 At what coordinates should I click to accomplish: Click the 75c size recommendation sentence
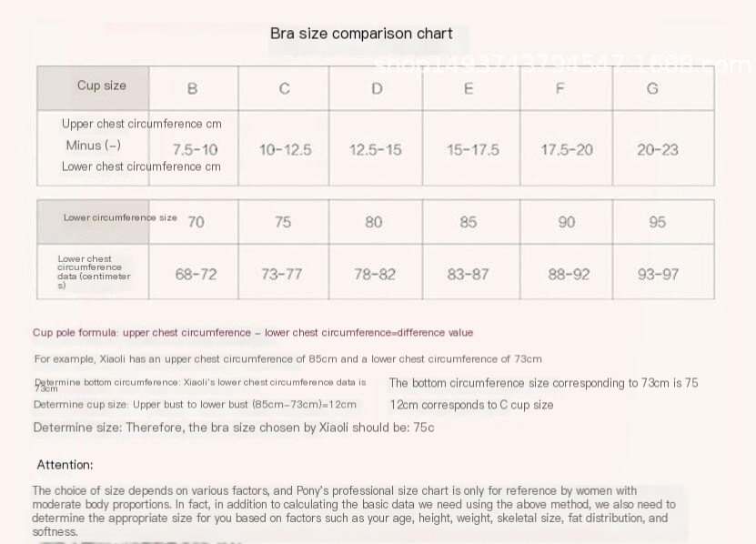[234, 428]
